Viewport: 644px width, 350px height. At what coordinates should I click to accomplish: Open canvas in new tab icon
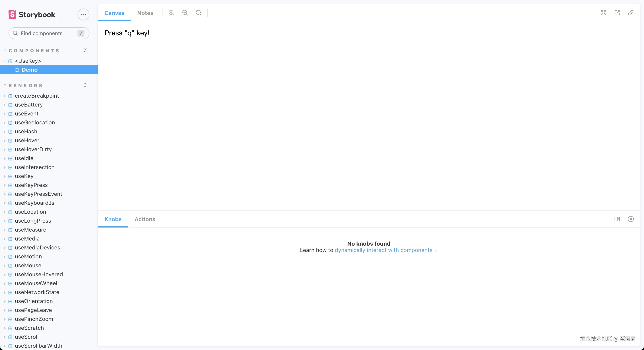[617, 13]
